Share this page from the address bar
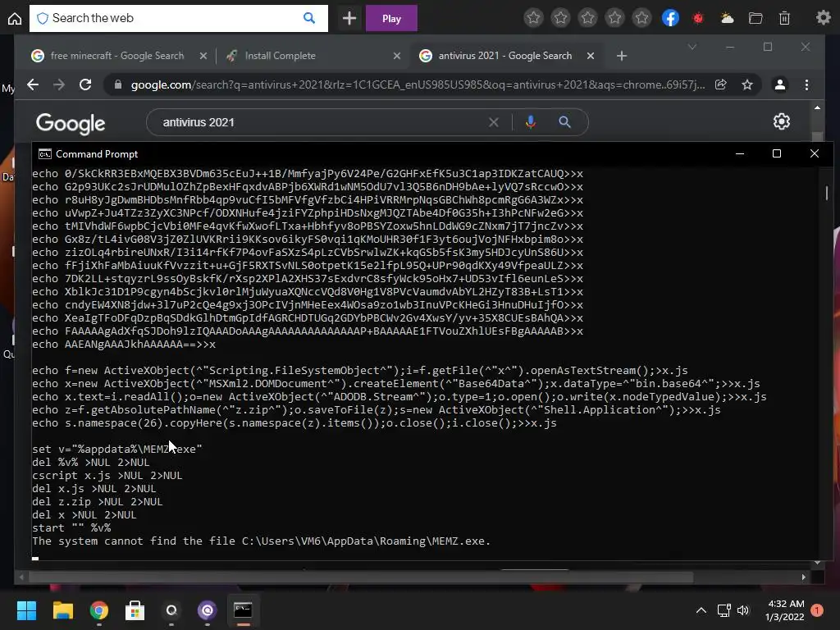Screen dimensions: 840x630 pyautogui.click(x=720, y=84)
